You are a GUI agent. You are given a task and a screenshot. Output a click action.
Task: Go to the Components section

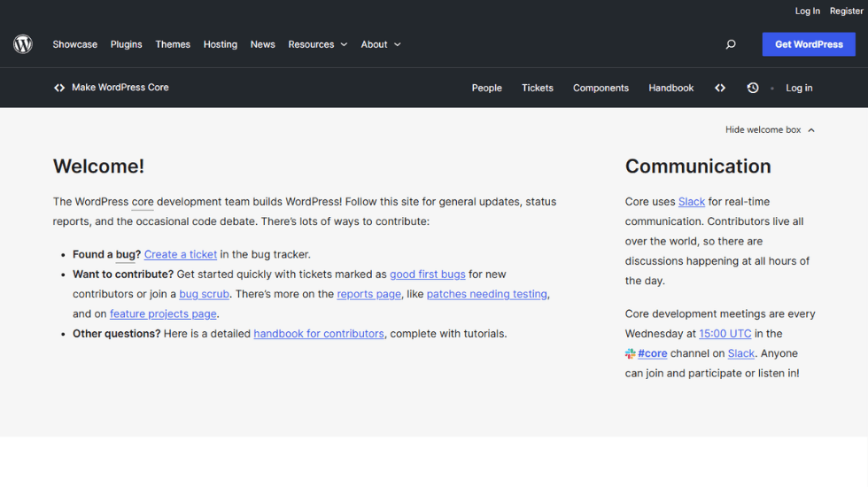[601, 88]
